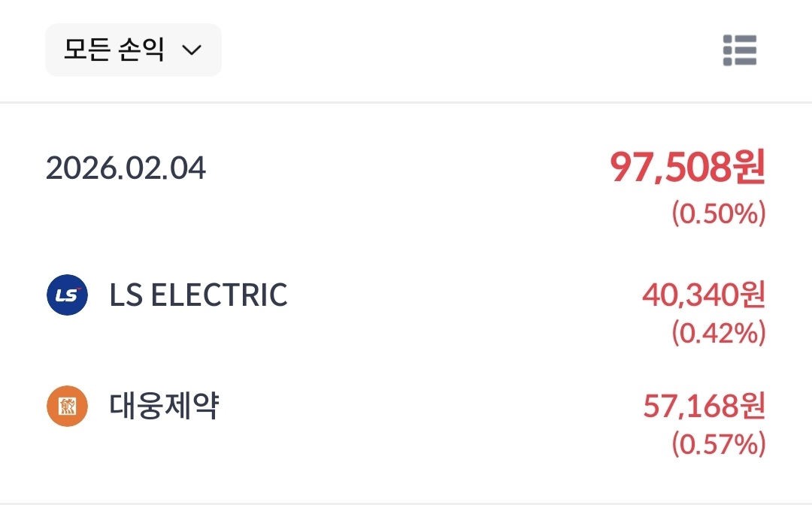Tap 대웅제약 return rate (0.57%)
The width and height of the screenshot is (812, 514).
[x=718, y=444]
